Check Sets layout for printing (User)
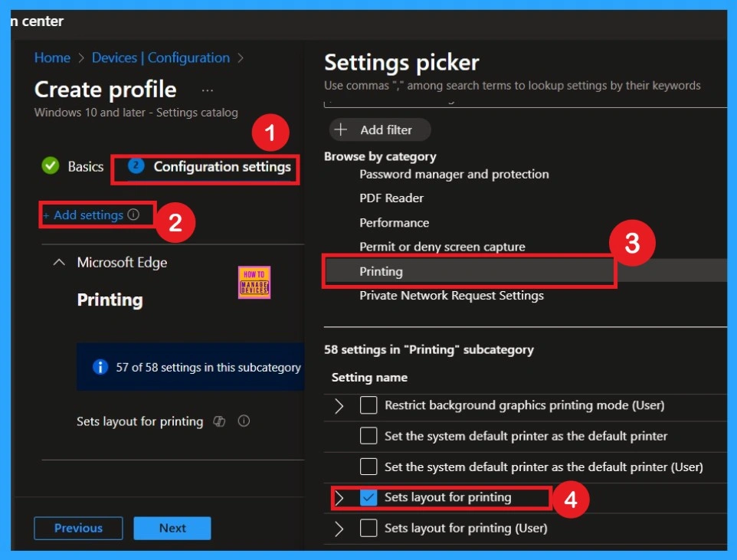Image resolution: width=737 pixels, height=560 pixels. click(x=368, y=528)
